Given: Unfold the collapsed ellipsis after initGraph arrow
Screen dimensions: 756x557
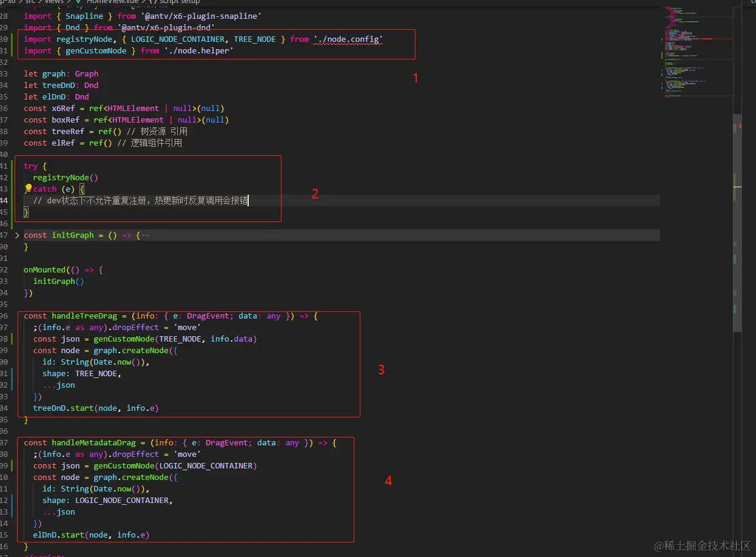Looking at the screenshot, I should coord(145,235).
